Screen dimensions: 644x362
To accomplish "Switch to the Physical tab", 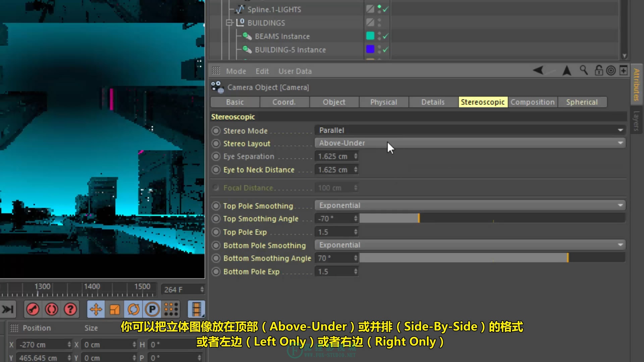I will [384, 102].
